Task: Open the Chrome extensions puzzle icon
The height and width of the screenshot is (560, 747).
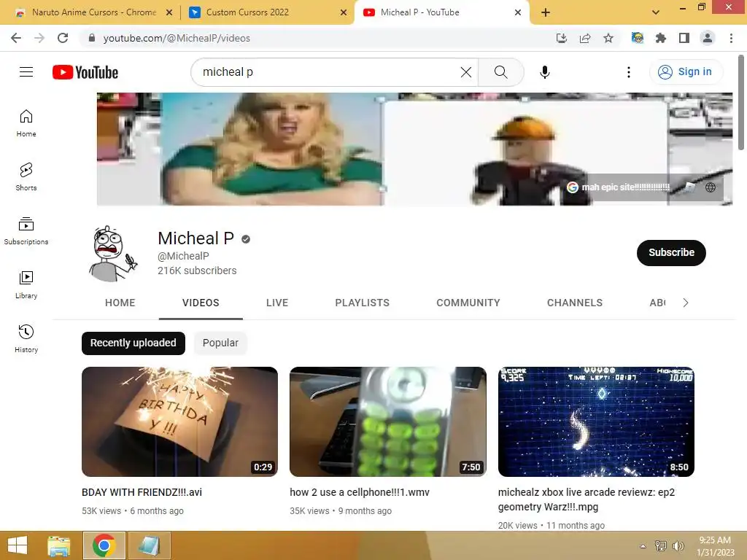Action: (661, 38)
